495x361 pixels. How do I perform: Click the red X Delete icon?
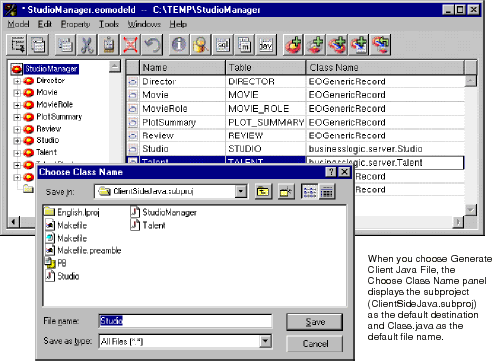(130, 44)
